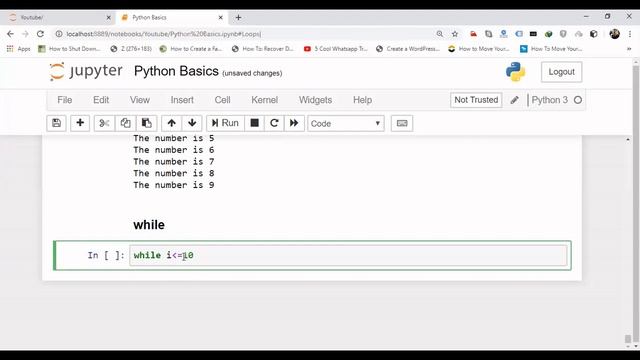640x360 pixels.
Task: Click the while heading cell
Action: (x=149, y=225)
